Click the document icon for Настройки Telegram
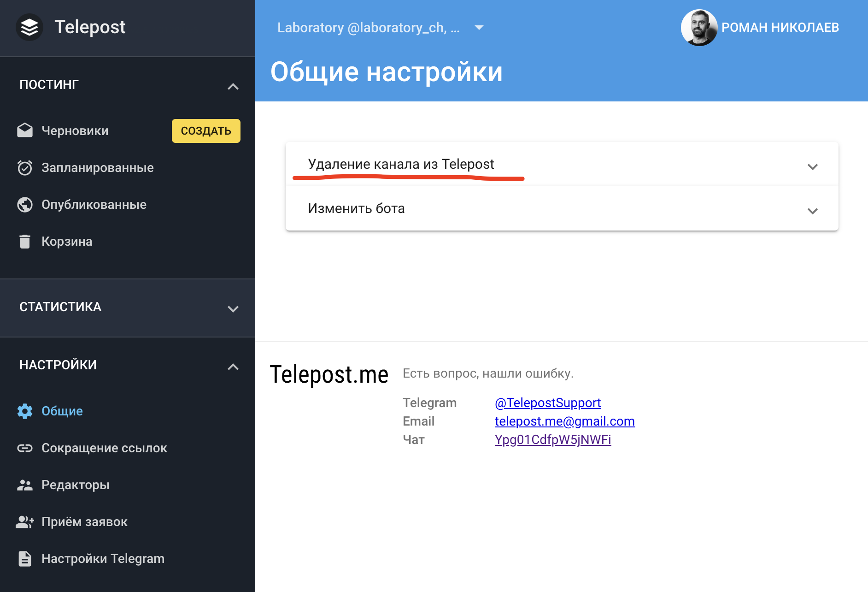 [x=25, y=558]
